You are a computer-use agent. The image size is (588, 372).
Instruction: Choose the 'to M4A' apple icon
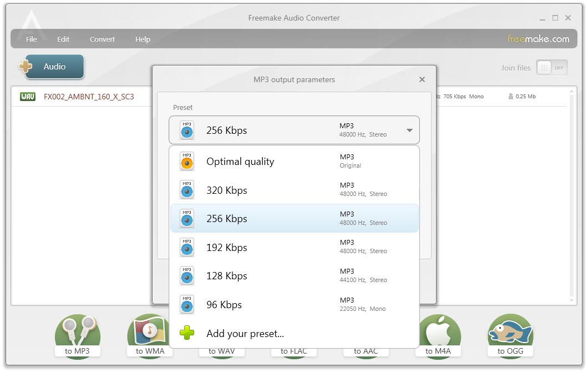[438, 333]
